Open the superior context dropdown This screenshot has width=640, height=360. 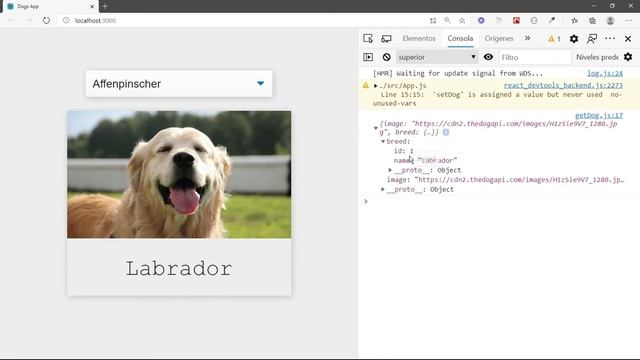pyautogui.click(x=437, y=57)
